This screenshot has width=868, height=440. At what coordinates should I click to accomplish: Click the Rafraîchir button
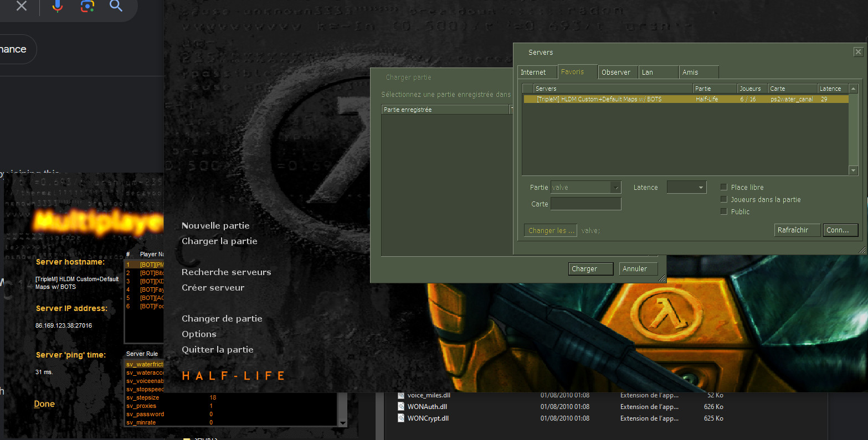[797, 230]
